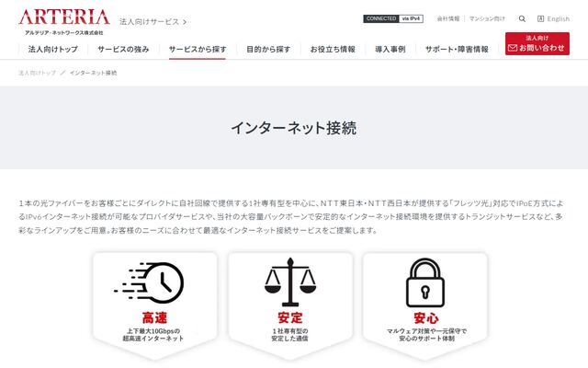The height and width of the screenshot is (368, 588).
Task: Click the 安心 red heading
Action: 426,318
